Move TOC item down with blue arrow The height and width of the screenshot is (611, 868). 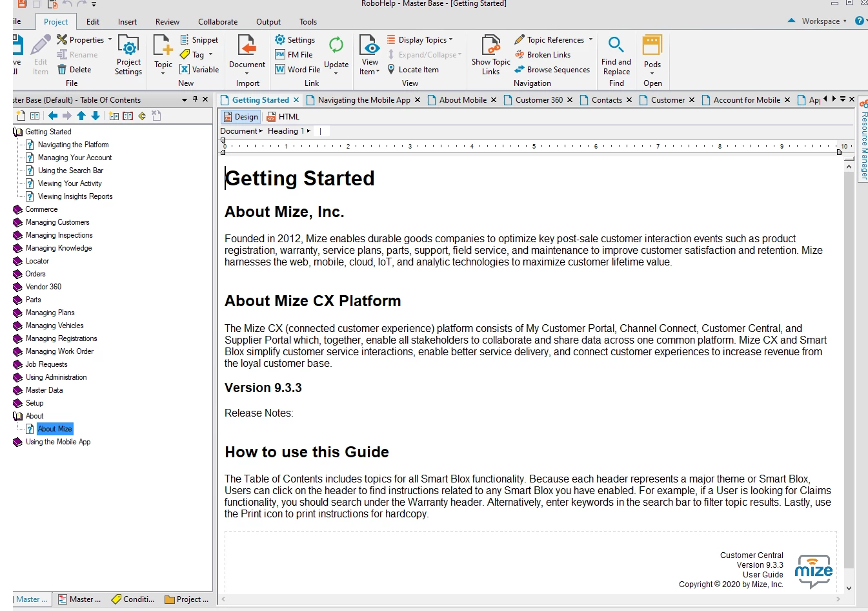tap(96, 116)
